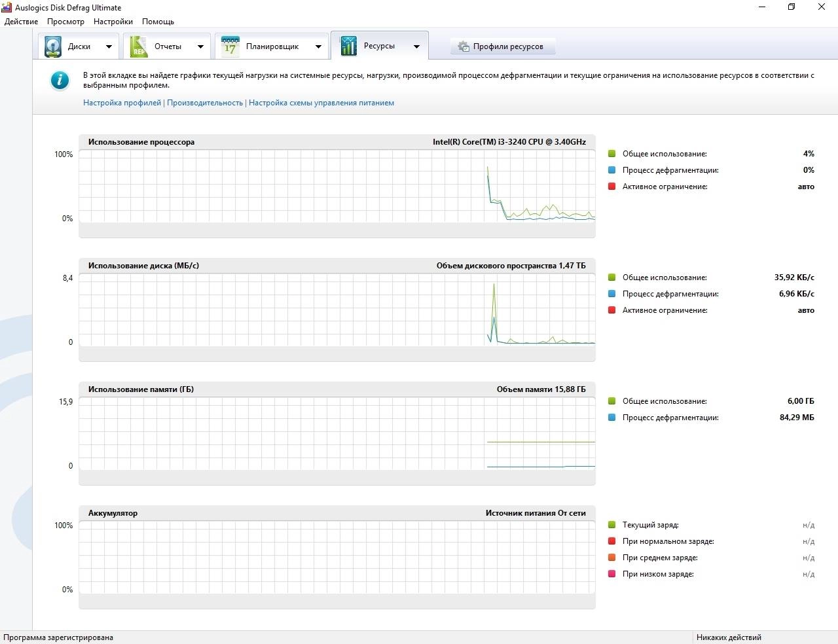838x644 pixels.
Task: Click the 4% total CPU usage value
Action: (x=809, y=154)
